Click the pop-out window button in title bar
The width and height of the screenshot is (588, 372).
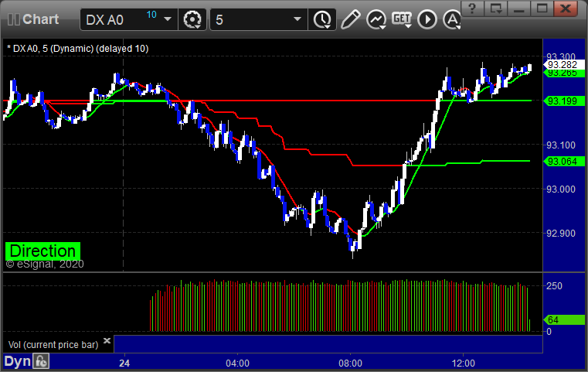click(495, 9)
